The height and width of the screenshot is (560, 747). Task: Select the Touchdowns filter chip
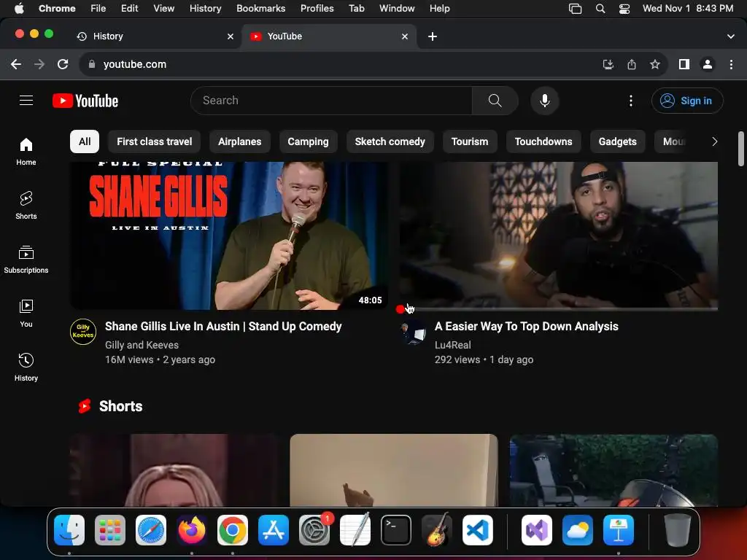pyautogui.click(x=543, y=141)
